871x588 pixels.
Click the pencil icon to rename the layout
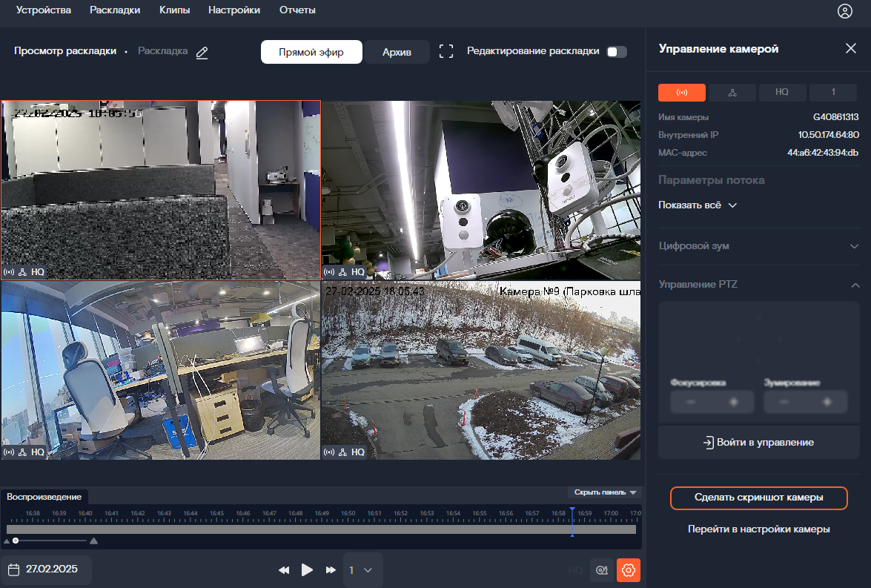pyautogui.click(x=202, y=52)
